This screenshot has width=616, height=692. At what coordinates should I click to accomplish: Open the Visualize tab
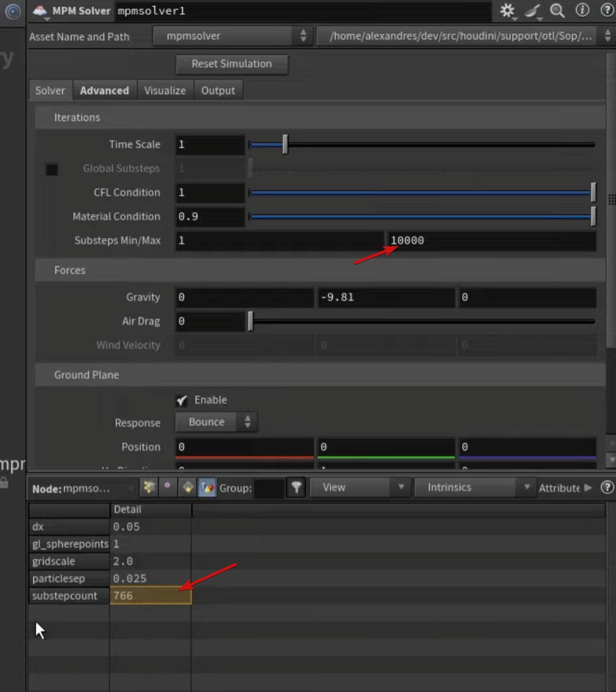click(x=165, y=90)
